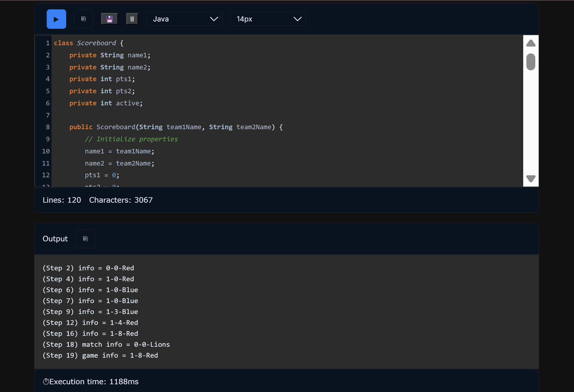Place the cursor on the class Scoreboard line
Screen dimensions: 574x392
click(x=88, y=43)
